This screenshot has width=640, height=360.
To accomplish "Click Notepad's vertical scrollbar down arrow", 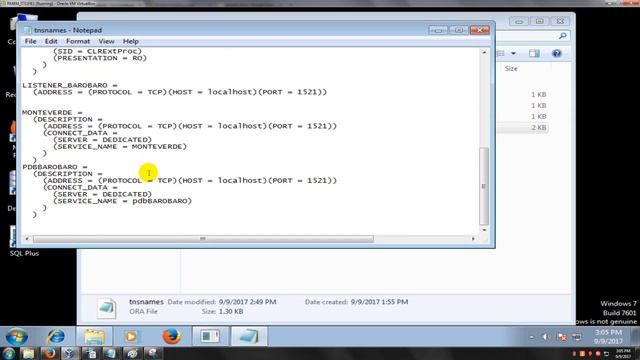I will [x=484, y=230].
